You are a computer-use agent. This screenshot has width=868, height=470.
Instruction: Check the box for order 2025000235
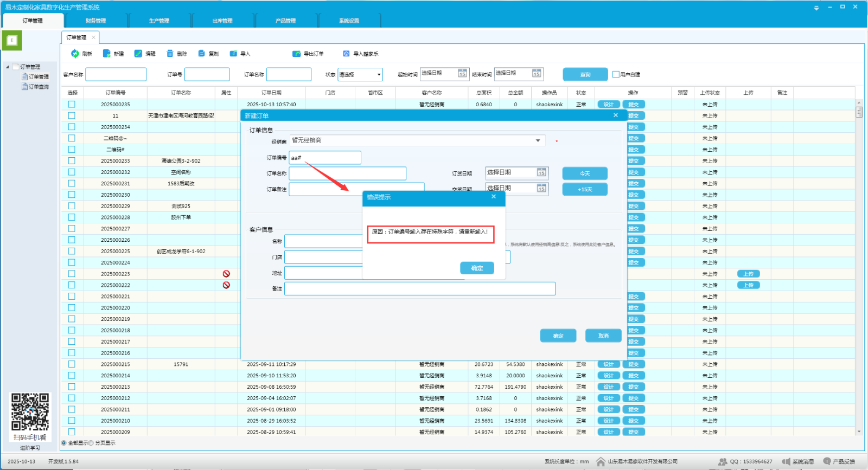tap(72, 104)
